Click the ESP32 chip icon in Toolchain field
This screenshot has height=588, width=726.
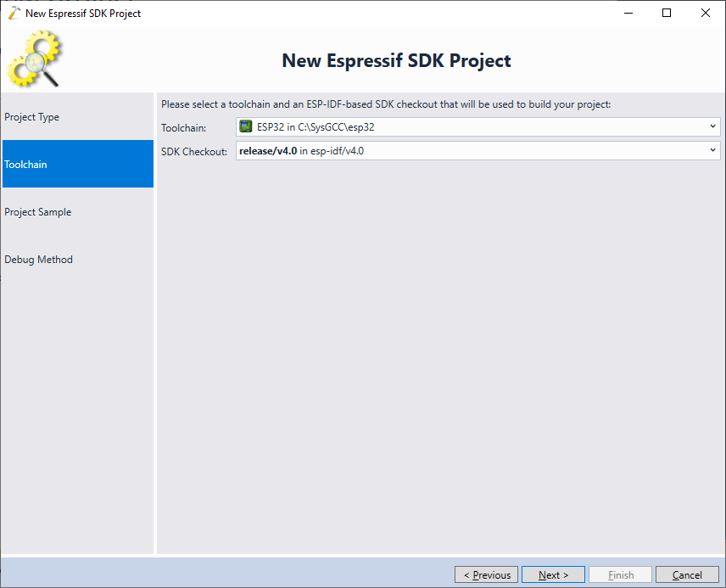[246, 126]
